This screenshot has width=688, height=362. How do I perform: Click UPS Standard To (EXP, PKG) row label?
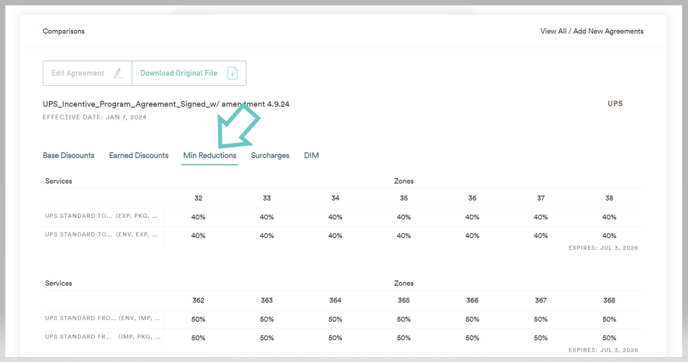click(x=101, y=216)
